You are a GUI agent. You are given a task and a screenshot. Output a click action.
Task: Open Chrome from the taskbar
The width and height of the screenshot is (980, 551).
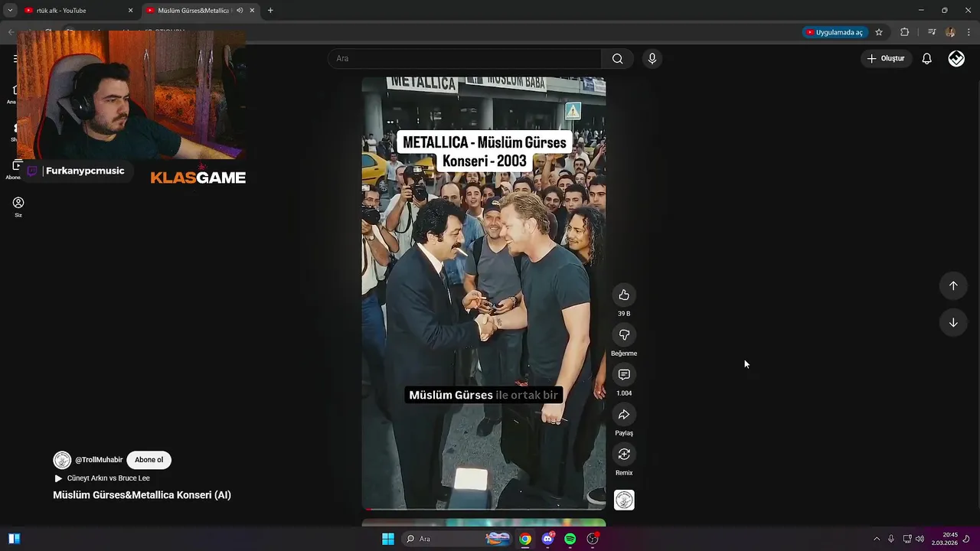point(525,539)
